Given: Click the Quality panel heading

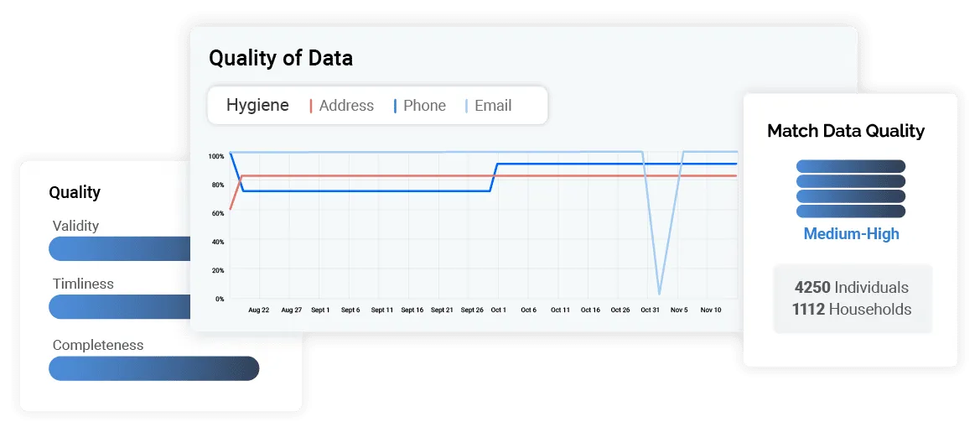Looking at the screenshot, I should coord(75,192).
